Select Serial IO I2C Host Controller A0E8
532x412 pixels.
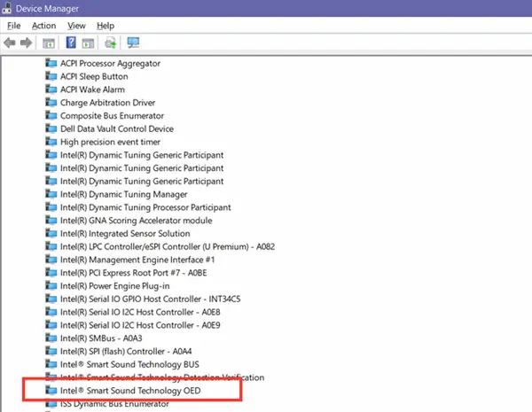point(140,312)
